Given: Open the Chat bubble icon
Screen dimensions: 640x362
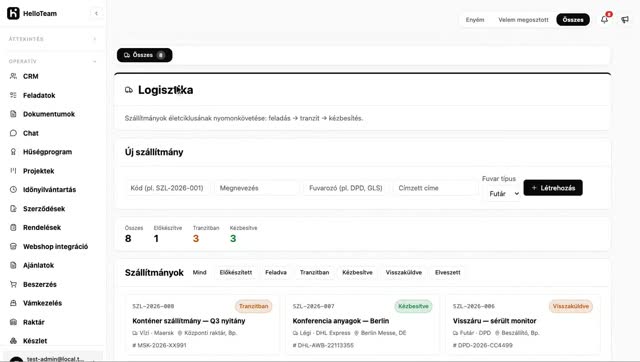Looking at the screenshot, I should pyautogui.click(x=13, y=133).
